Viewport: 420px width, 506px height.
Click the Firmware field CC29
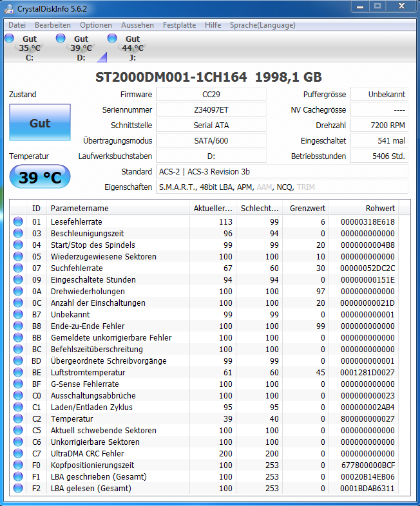coord(211,94)
